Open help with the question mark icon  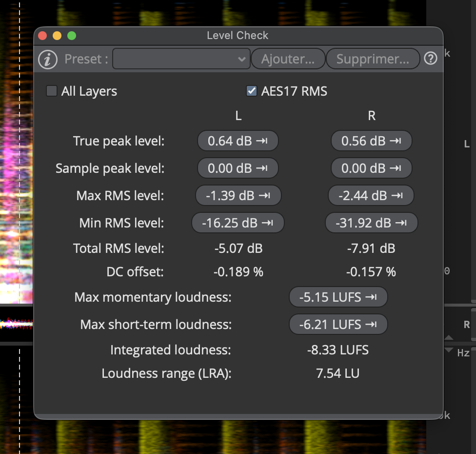point(431,59)
